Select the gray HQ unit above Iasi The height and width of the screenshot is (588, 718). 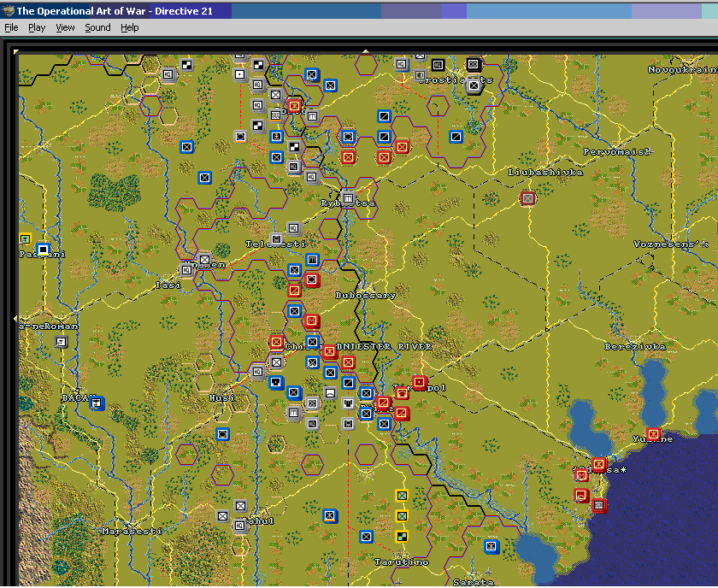[186, 270]
